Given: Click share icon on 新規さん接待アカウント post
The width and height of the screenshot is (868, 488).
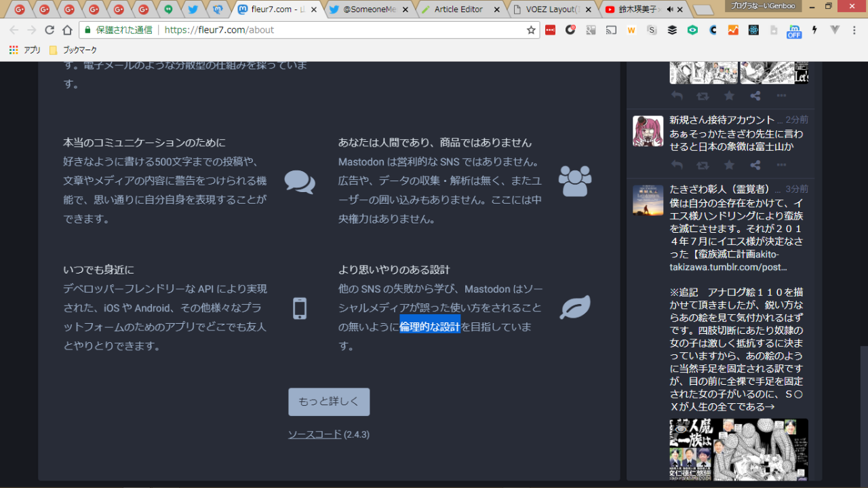Looking at the screenshot, I should (x=755, y=165).
